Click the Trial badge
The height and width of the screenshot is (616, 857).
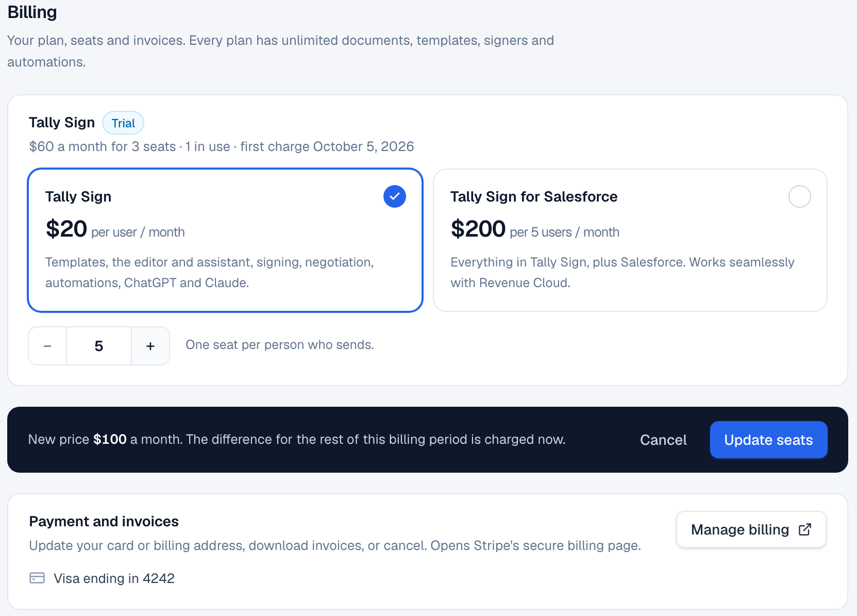pyautogui.click(x=123, y=123)
